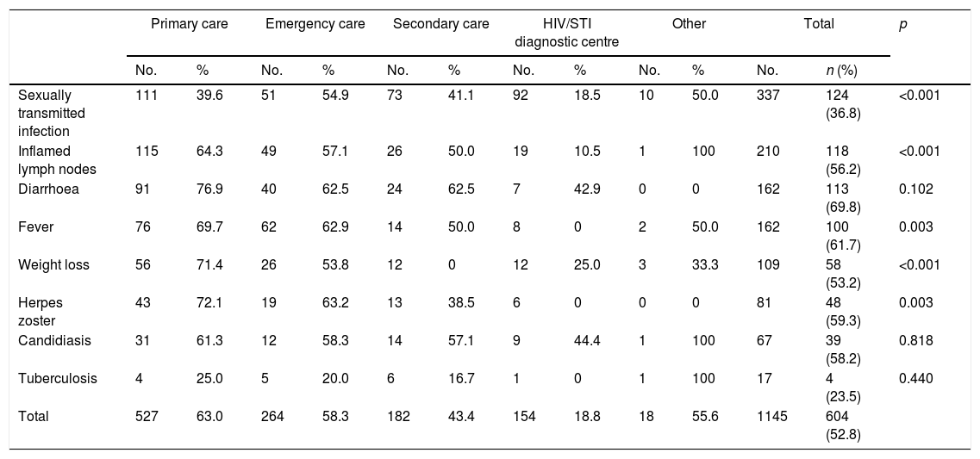Image resolution: width=980 pixels, height=459 pixels.
Task: Select the HIV/STI diagnostic centre header
Action: pos(566,32)
